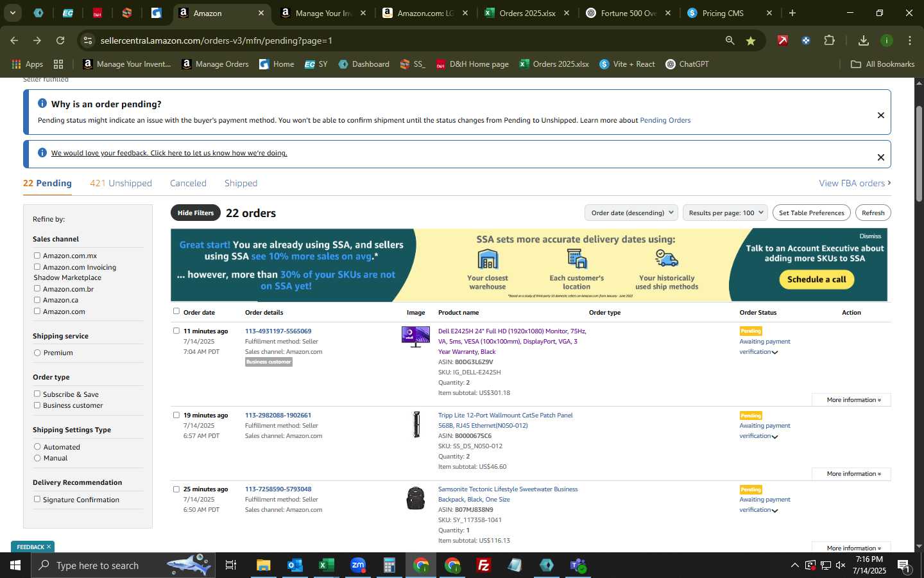Open Task View on the taskbar
Screen dimensions: 924x578
[x=231, y=565]
